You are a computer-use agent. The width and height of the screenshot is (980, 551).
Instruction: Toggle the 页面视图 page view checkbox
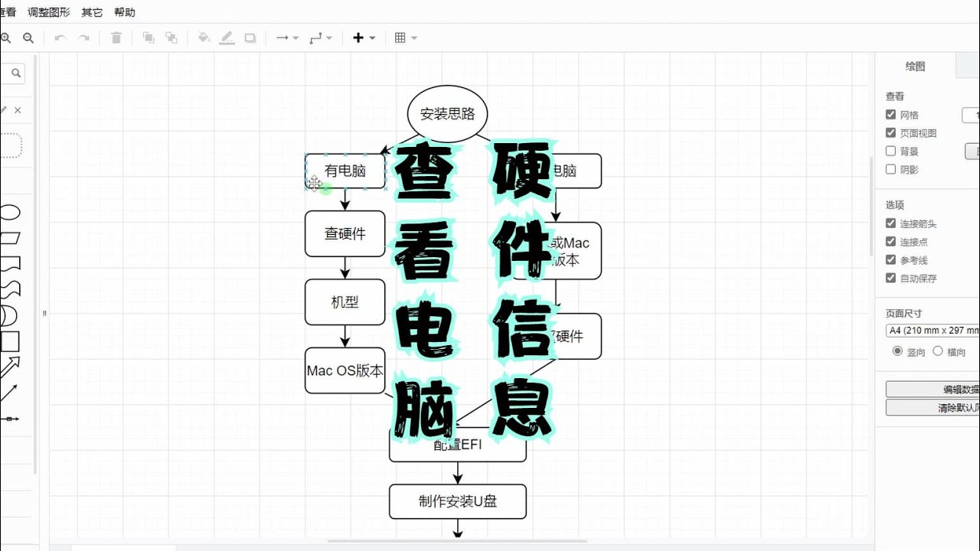point(890,133)
